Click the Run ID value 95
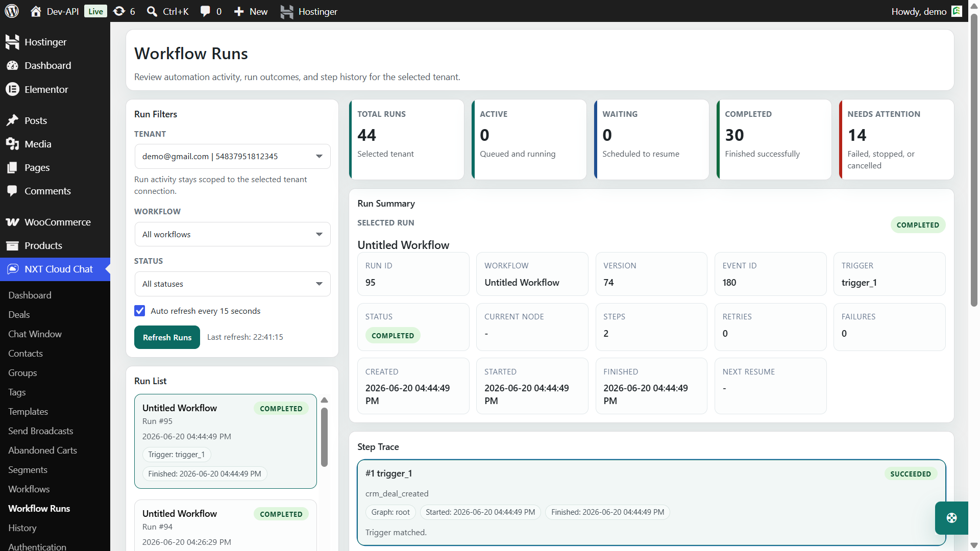Viewport: 980px width, 551px height. tap(371, 283)
